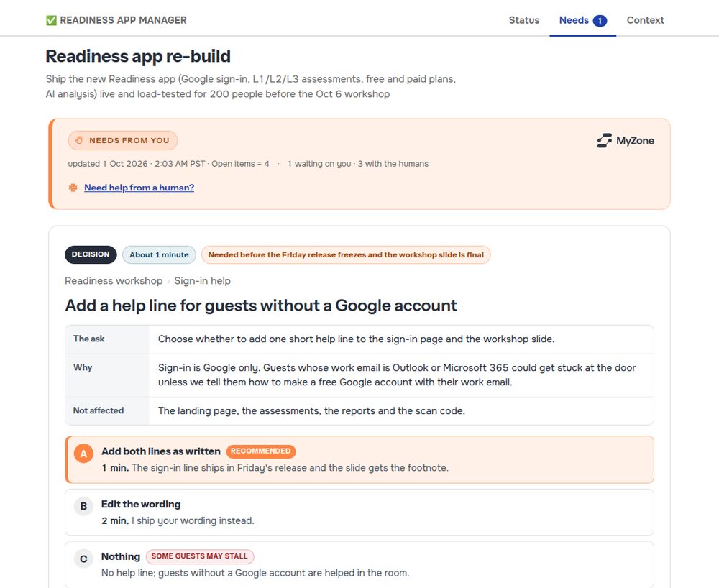This screenshot has width=719, height=588.
Task: Click the 'SOME GUESTS MAY STALL' badge
Action: click(x=199, y=556)
